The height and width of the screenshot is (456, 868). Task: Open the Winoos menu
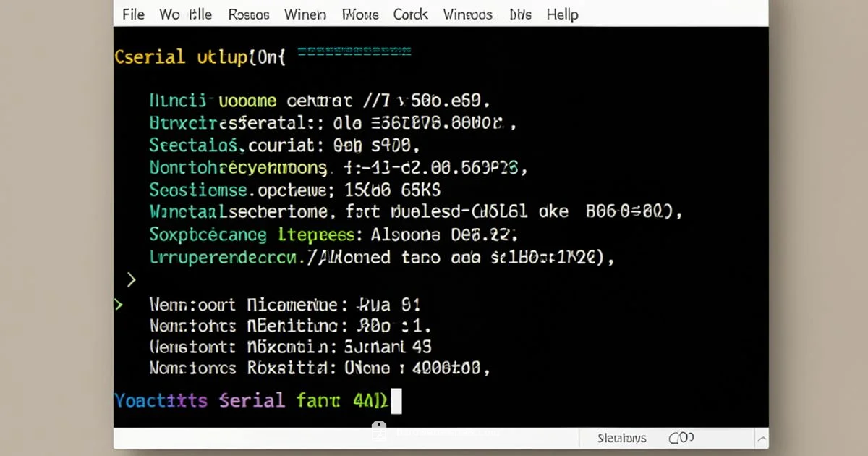point(467,14)
